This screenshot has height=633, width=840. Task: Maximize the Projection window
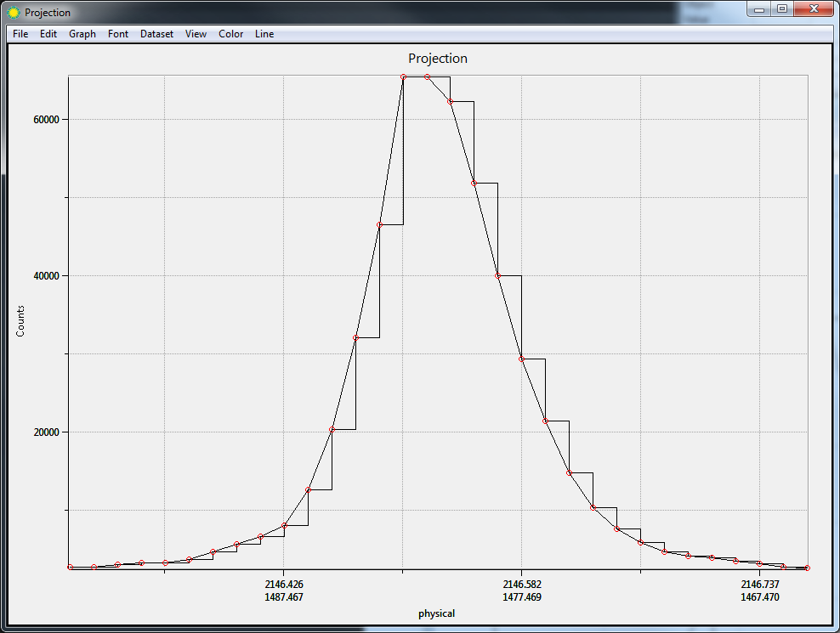tap(781, 8)
